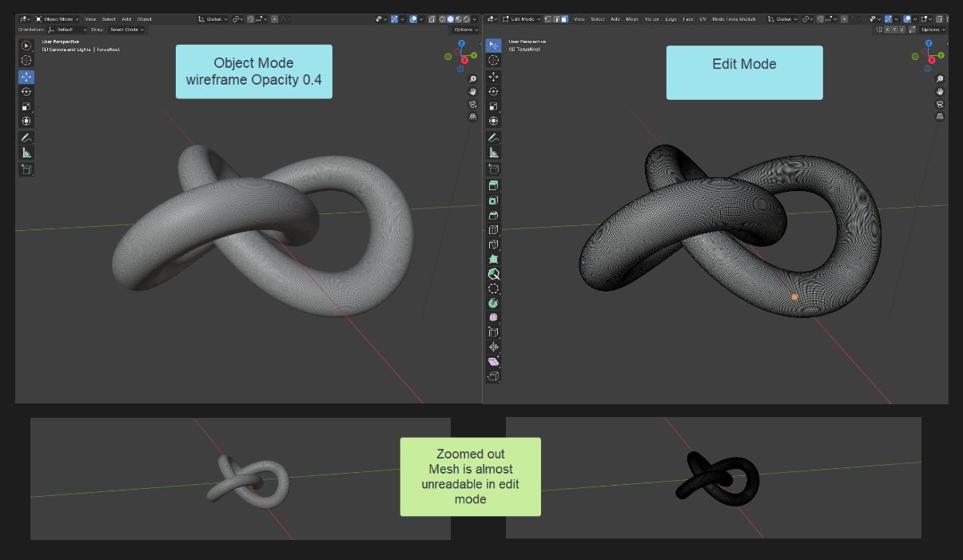The height and width of the screenshot is (560, 963).
Task: Open the Select Circle drag dropdown
Action: click(126, 30)
